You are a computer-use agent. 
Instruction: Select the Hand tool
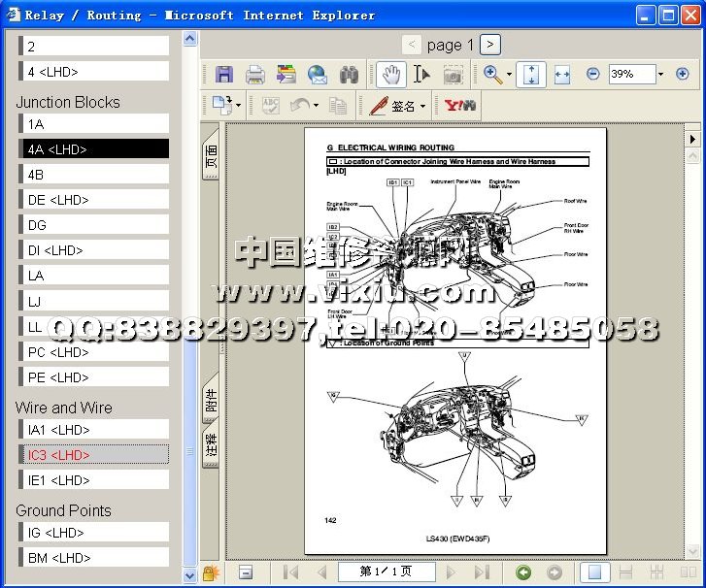pos(390,75)
